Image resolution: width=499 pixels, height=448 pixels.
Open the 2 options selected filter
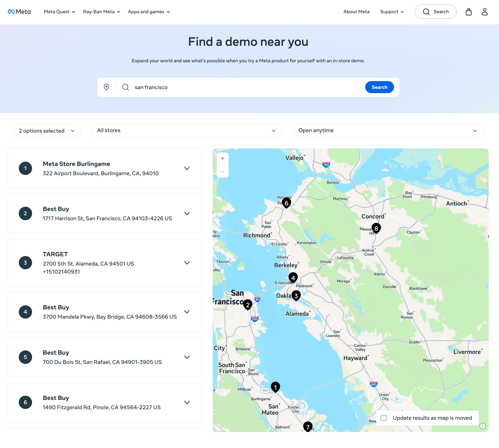[x=47, y=131]
